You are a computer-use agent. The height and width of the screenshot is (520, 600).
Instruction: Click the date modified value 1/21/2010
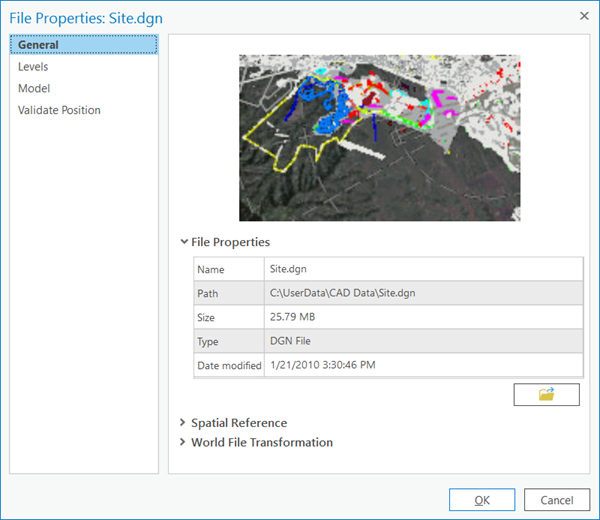[423, 365]
